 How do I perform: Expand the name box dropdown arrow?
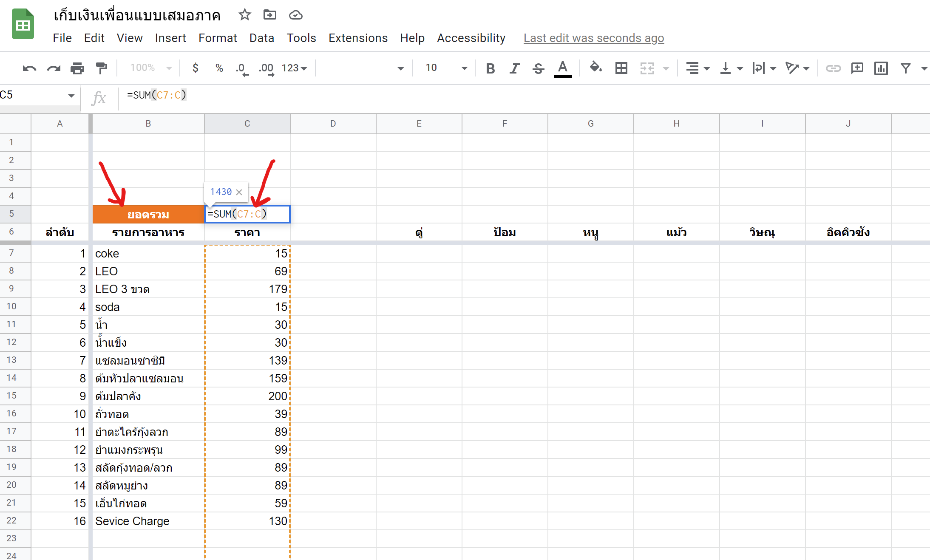71,95
